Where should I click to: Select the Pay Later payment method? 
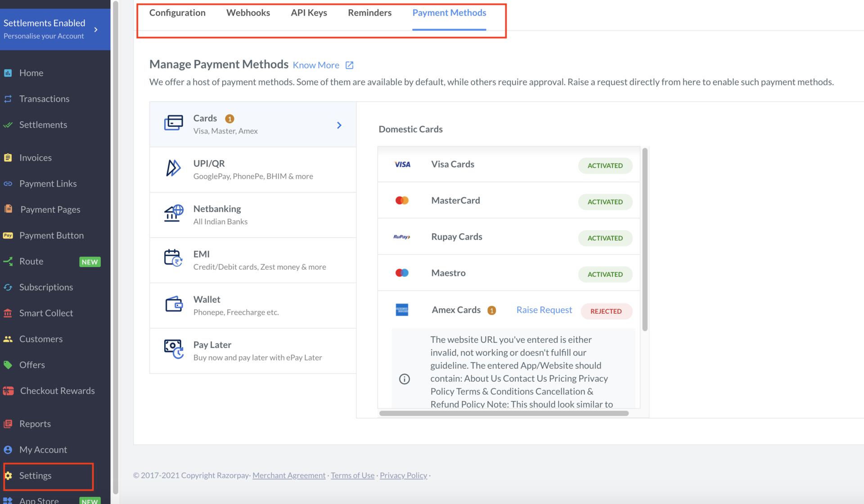tap(253, 351)
